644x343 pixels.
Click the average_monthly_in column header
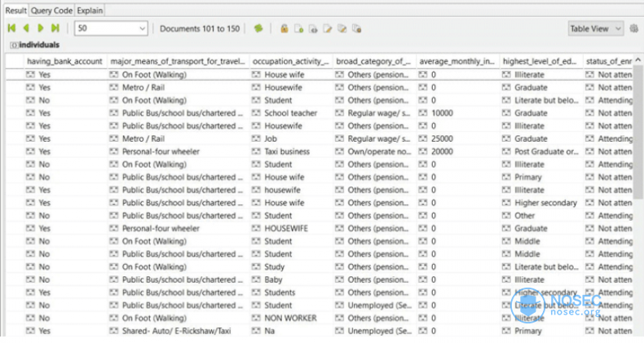pyautogui.click(x=457, y=61)
